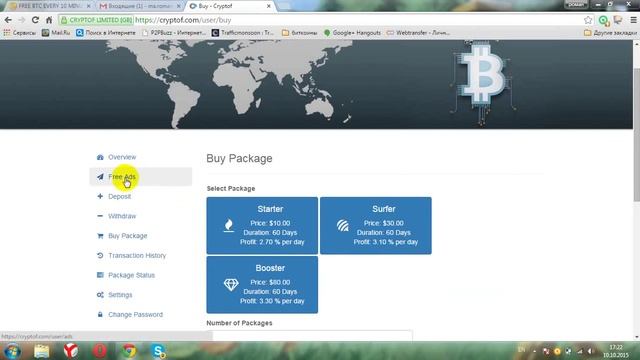
Task: Select the Buy - Cryptof tab
Action: point(229,6)
